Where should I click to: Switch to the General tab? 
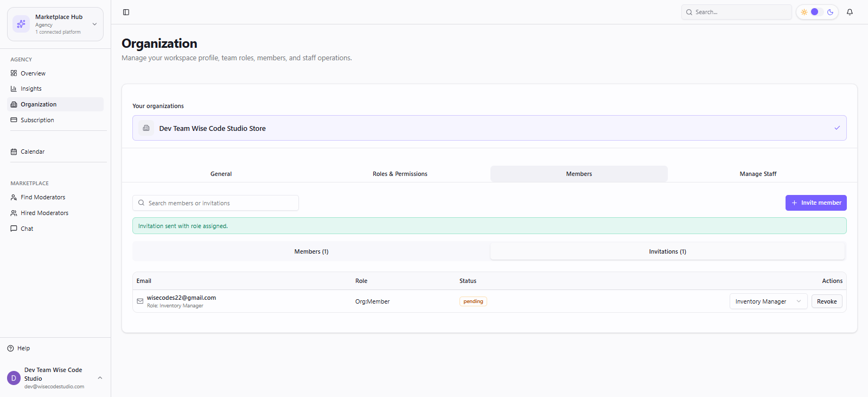click(x=221, y=174)
